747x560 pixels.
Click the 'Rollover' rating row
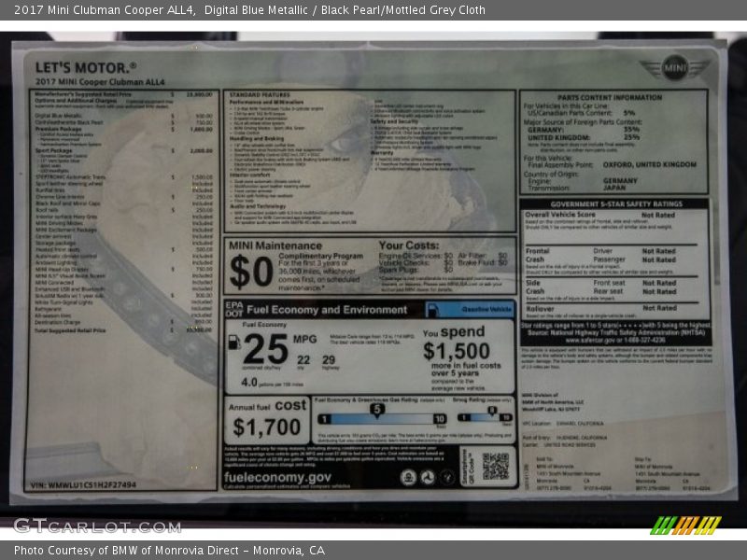click(x=601, y=309)
